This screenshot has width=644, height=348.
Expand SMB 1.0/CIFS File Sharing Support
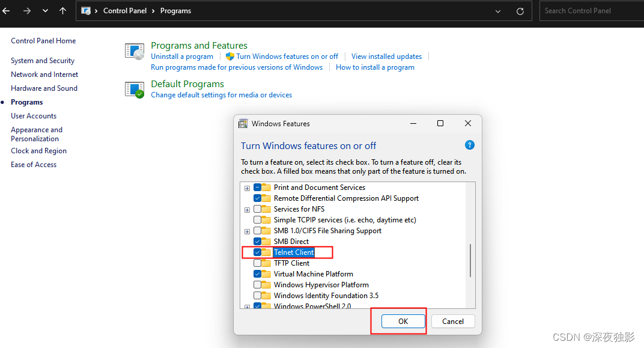248,232
